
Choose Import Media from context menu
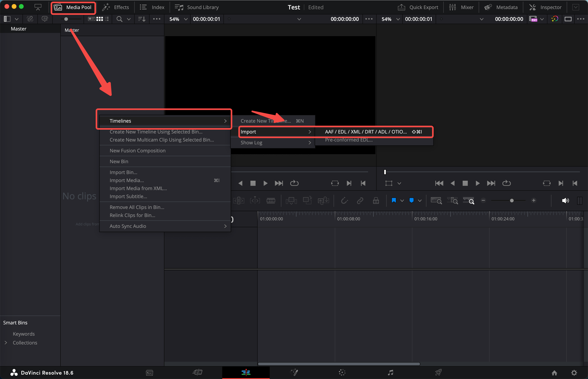point(127,180)
